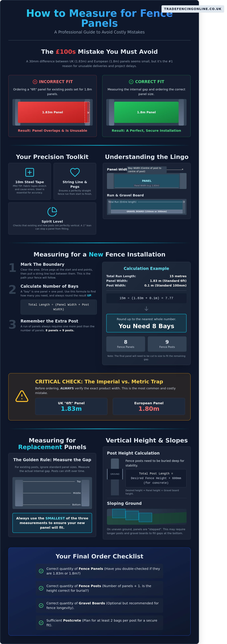Image resolution: width=227 pixels, height=644 pixels.
Task: Click the green 1.8m Panel bar
Action: 146,112
